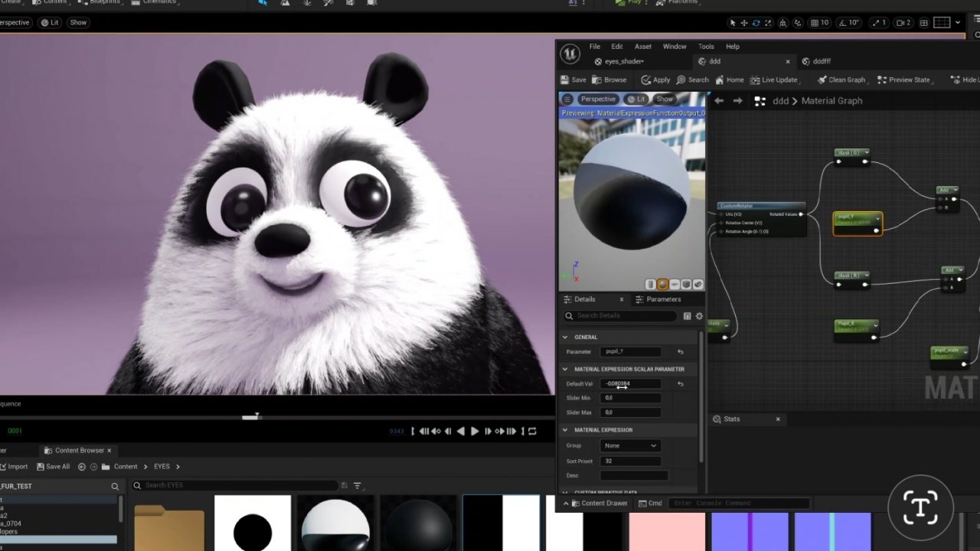
Task: Open the Help menu
Action: coord(733,47)
